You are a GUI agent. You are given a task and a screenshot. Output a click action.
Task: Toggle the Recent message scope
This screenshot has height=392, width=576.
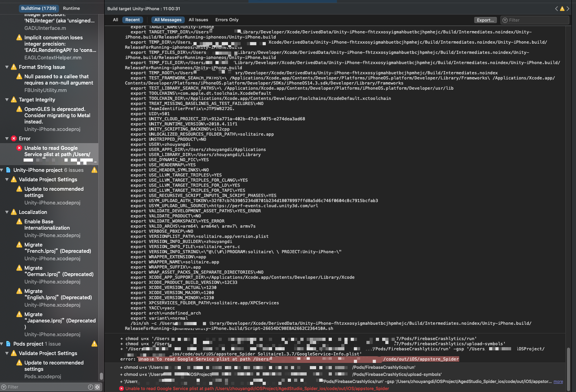coord(132,20)
